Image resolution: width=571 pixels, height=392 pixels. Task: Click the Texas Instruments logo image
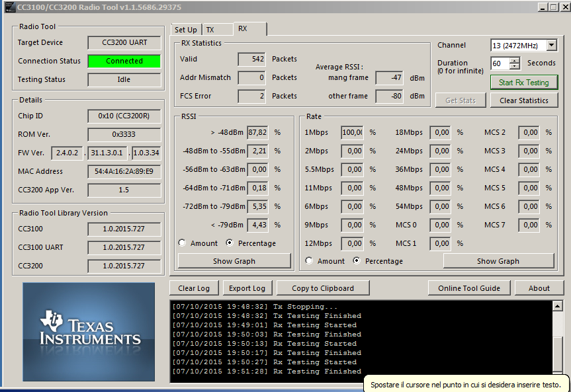tap(89, 332)
